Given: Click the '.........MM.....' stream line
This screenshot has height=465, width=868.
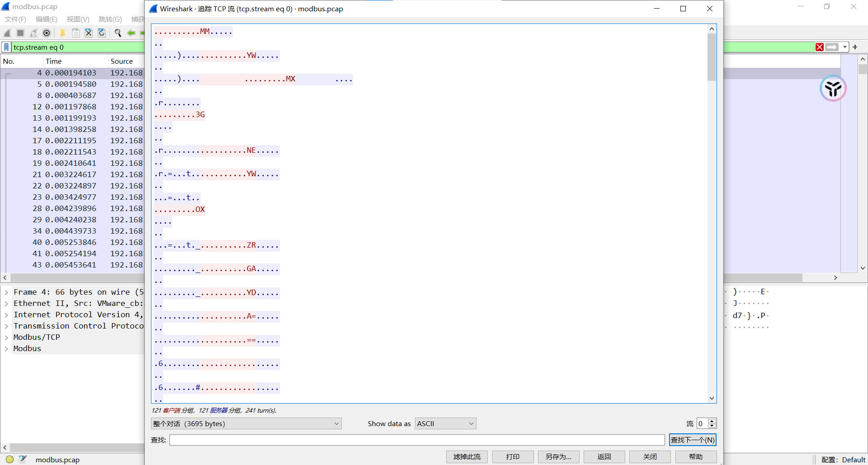Looking at the screenshot, I should click(193, 32).
